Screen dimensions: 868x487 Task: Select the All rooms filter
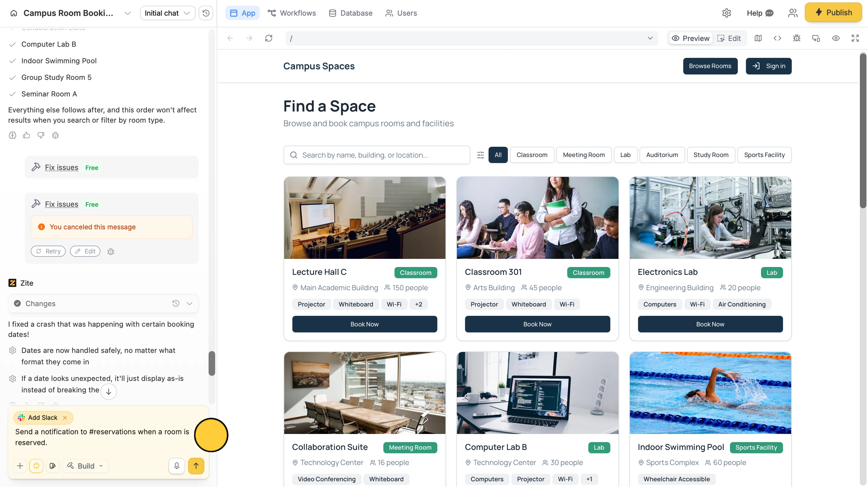pos(498,155)
